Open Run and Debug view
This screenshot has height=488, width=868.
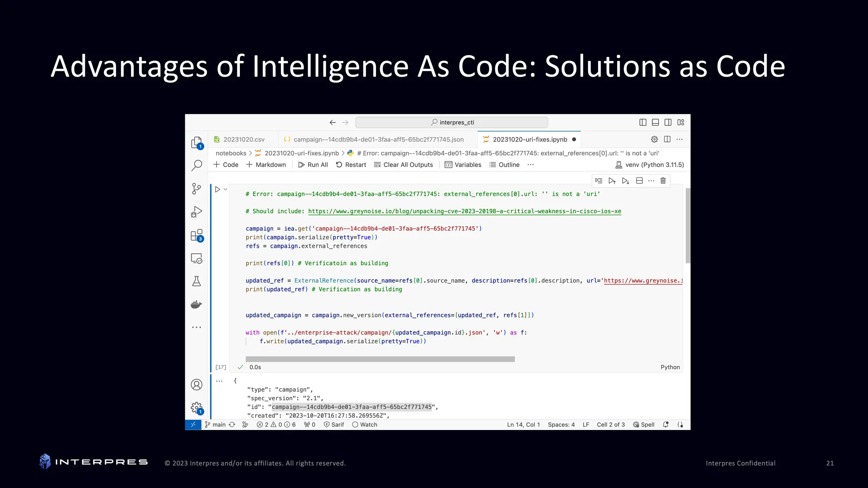click(x=197, y=211)
